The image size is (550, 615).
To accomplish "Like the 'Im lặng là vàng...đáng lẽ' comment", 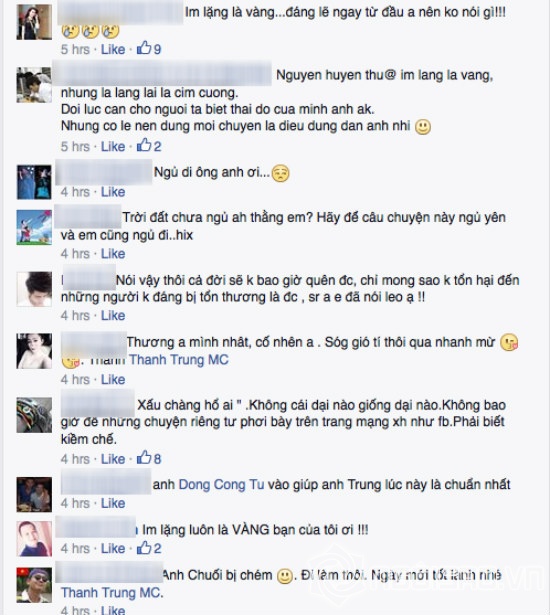I will (x=113, y=49).
